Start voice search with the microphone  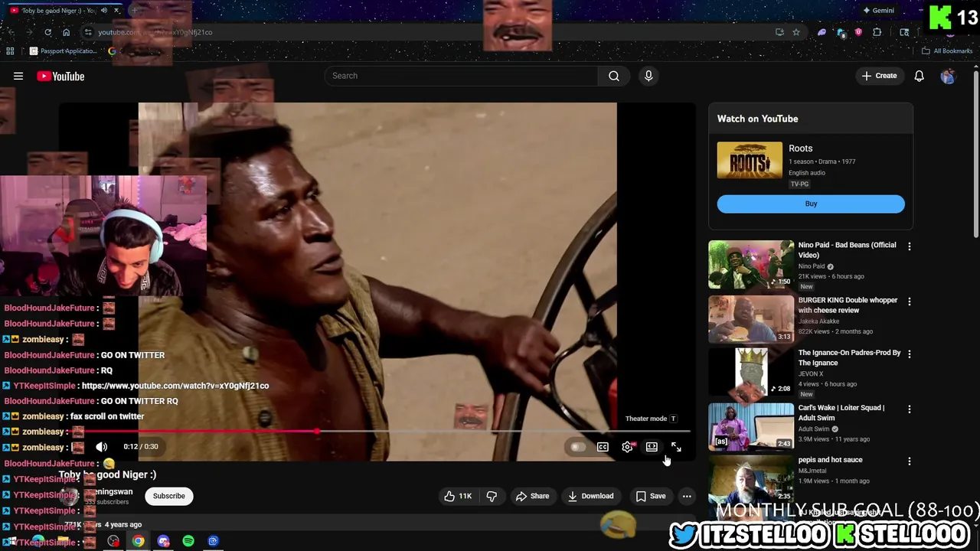648,76
